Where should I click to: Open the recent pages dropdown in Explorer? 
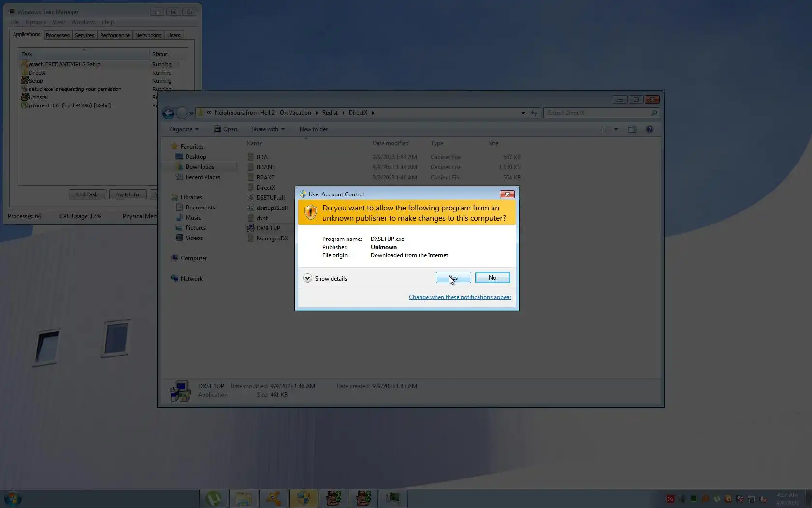(x=192, y=113)
